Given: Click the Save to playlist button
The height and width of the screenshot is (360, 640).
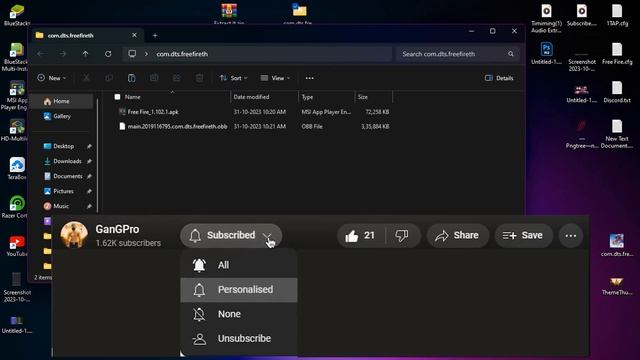Looking at the screenshot, I should 524,236.
